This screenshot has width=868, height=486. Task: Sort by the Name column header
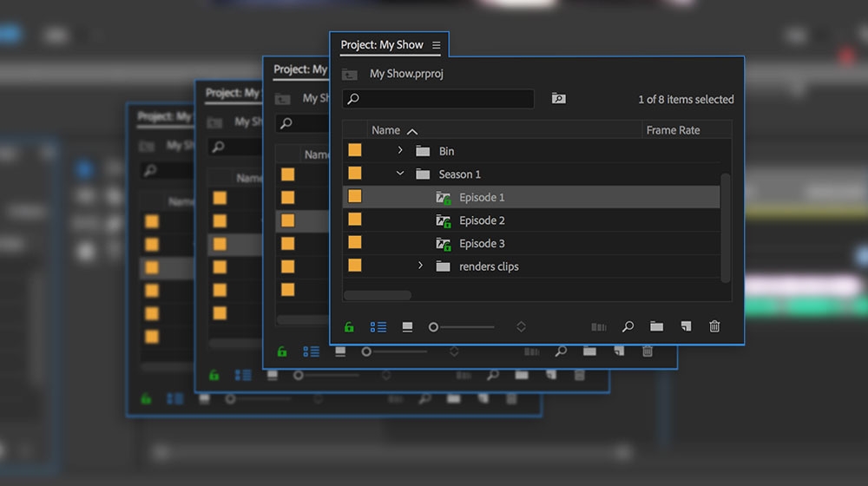tap(386, 130)
